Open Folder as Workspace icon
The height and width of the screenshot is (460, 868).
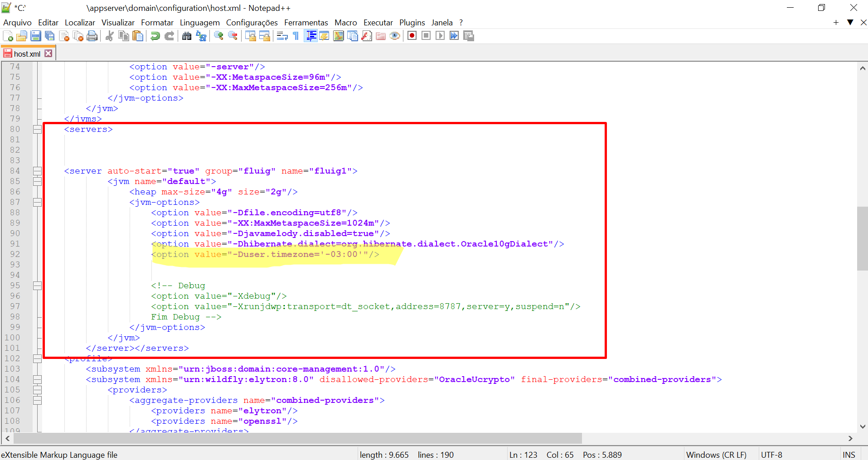tap(380, 36)
